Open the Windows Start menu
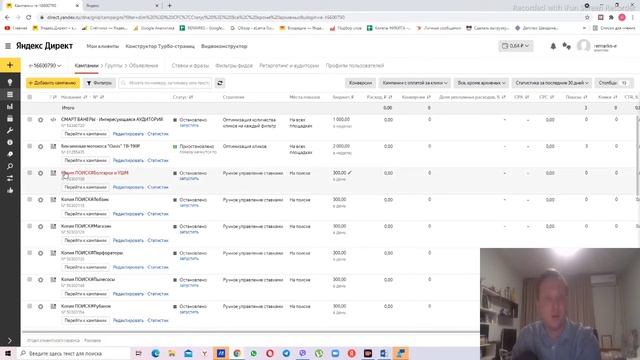 pos(8,353)
